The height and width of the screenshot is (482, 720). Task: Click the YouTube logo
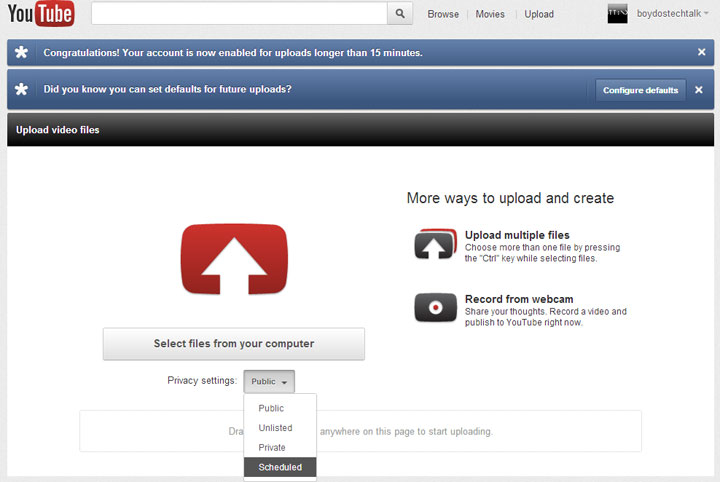pyautogui.click(x=41, y=14)
